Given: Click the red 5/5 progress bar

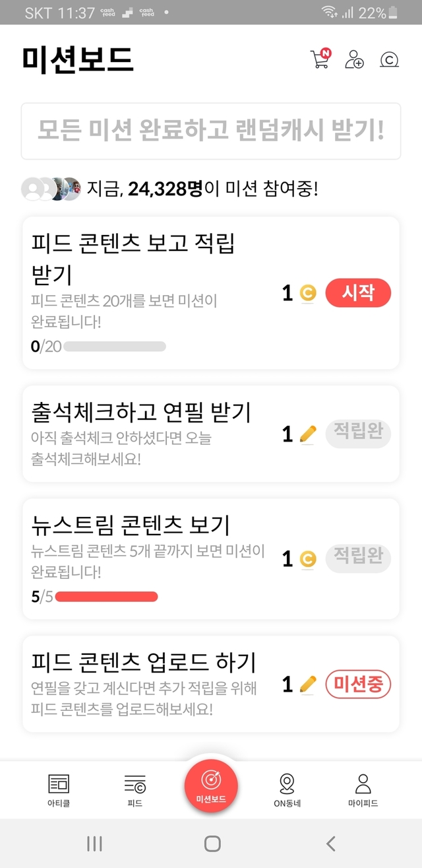Looking at the screenshot, I should [x=106, y=597].
